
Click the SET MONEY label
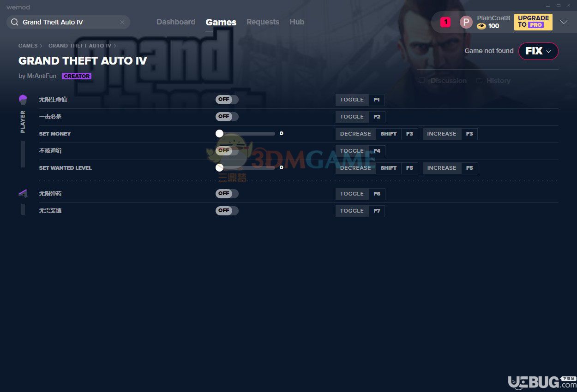tap(55, 134)
